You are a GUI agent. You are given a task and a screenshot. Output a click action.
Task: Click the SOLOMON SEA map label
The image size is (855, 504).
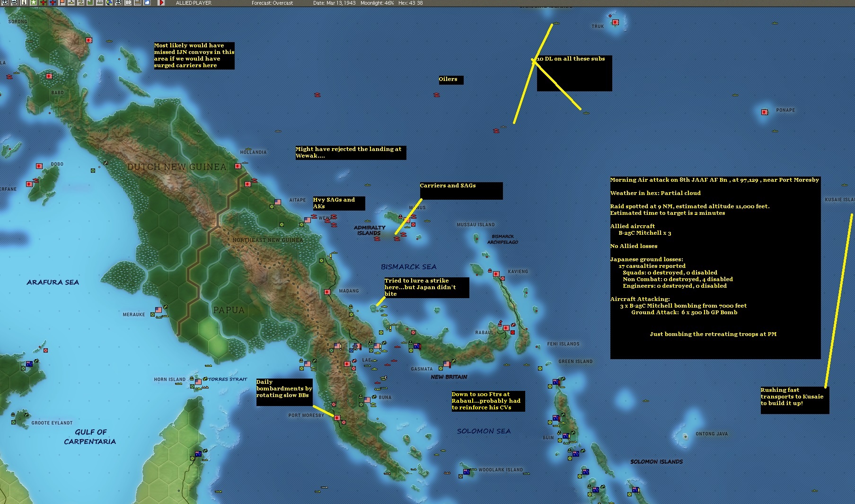(x=484, y=431)
